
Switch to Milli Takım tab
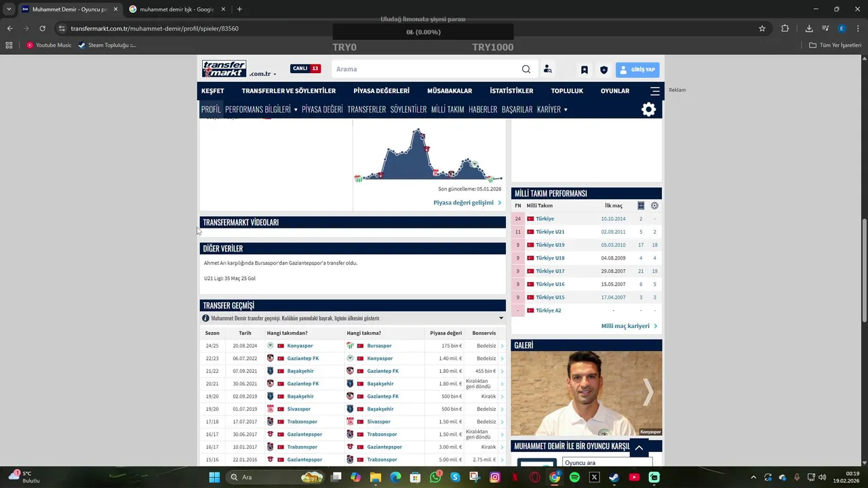pos(448,109)
